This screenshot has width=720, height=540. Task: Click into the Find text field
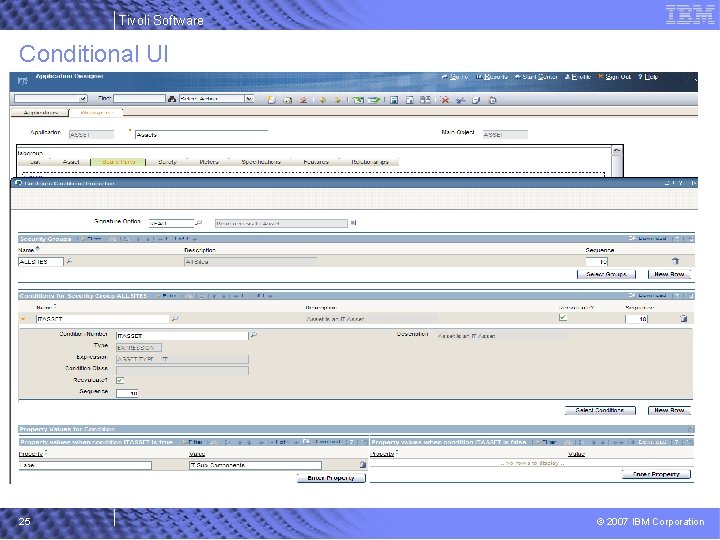(140, 98)
